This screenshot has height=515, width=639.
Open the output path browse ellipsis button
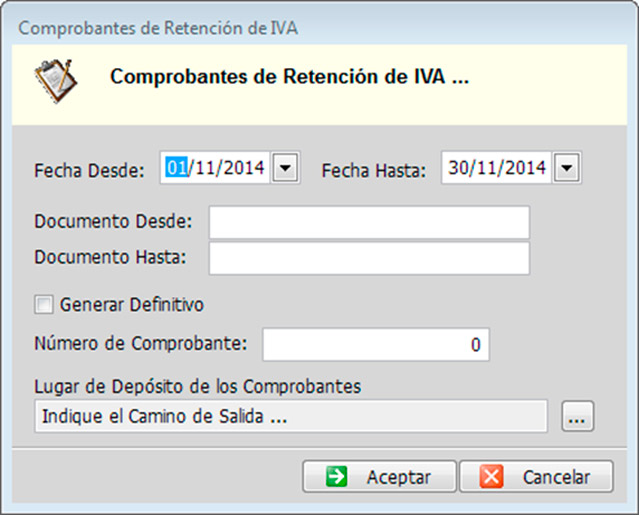click(x=578, y=418)
